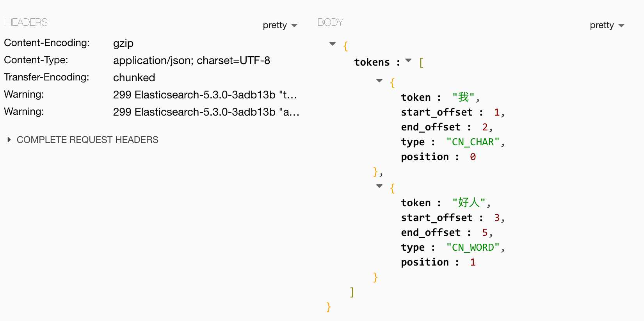This screenshot has height=321, width=644.
Task: Collapse the first token object
Action: 379,80
